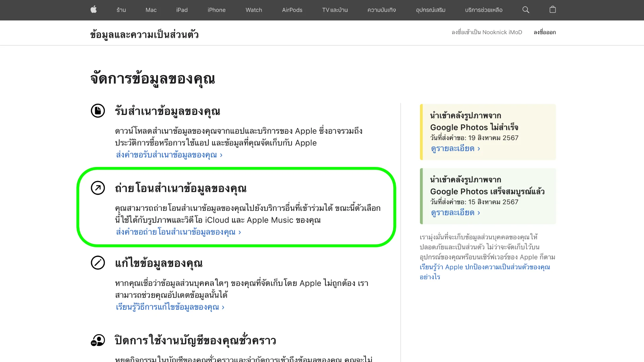Click the ลงชื่อออก sign out link

click(544, 32)
